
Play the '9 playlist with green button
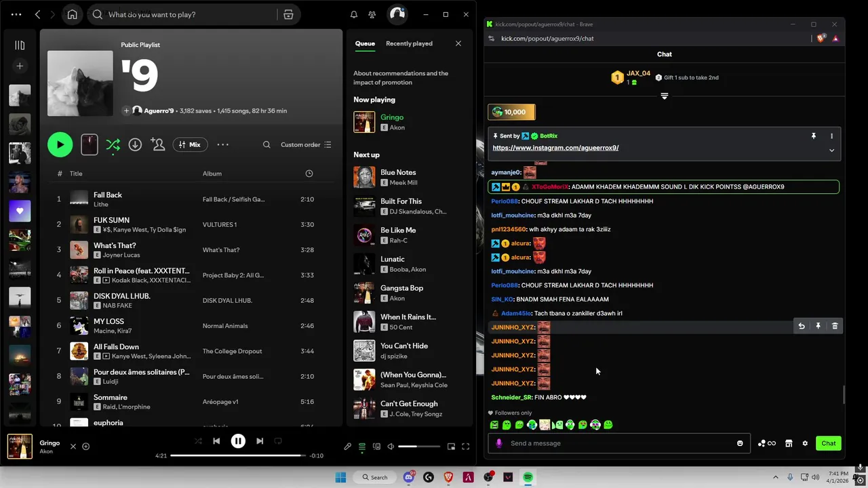point(60,144)
